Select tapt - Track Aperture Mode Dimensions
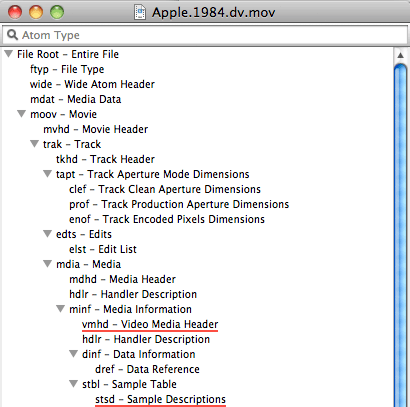Image resolution: width=410 pixels, height=407 pixels. tap(153, 174)
